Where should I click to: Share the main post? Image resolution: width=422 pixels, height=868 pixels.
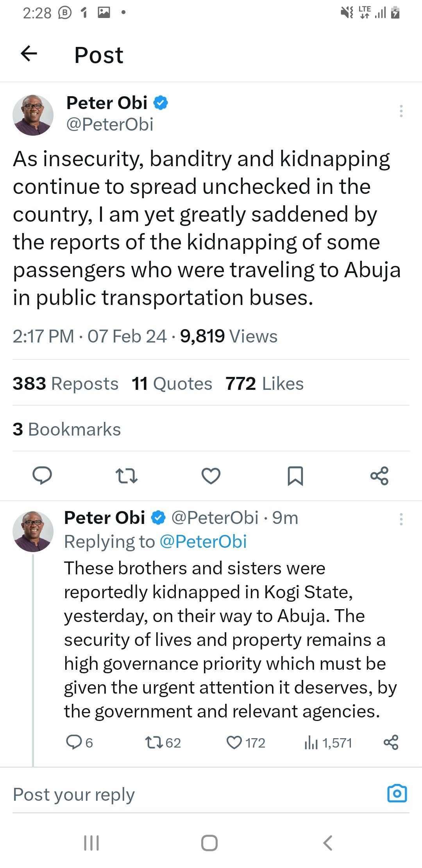[x=379, y=476]
